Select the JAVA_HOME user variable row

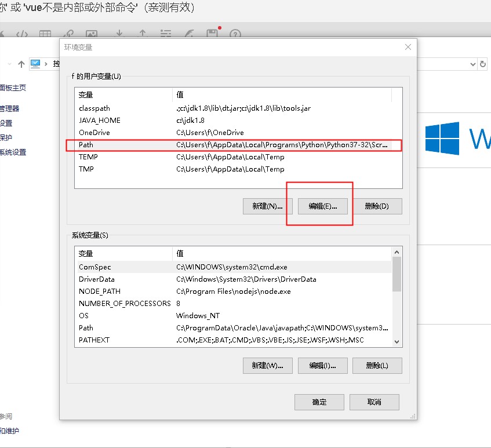coord(235,121)
